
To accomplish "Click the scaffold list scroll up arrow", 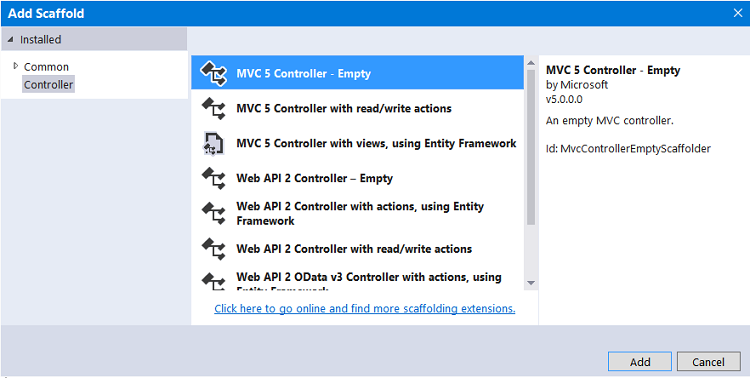I will tap(530, 63).
